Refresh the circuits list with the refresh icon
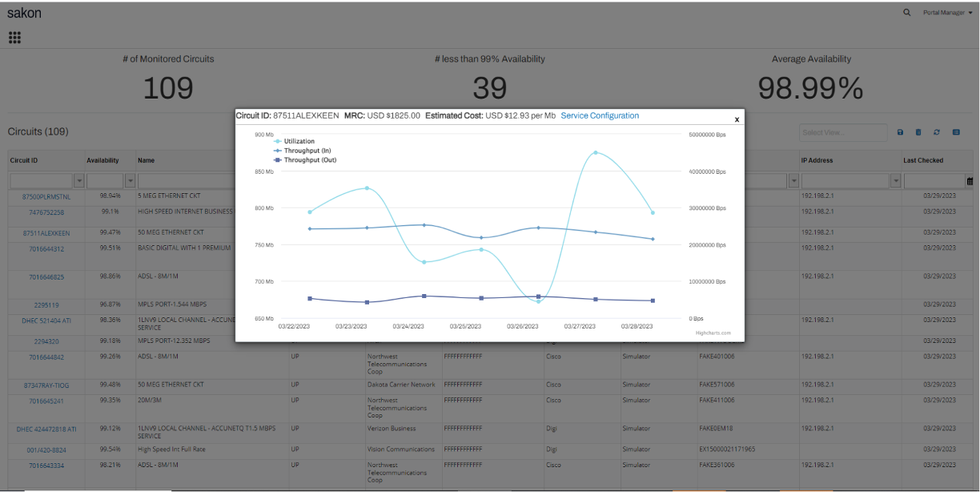980x492 pixels. pyautogui.click(x=937, y=132)
